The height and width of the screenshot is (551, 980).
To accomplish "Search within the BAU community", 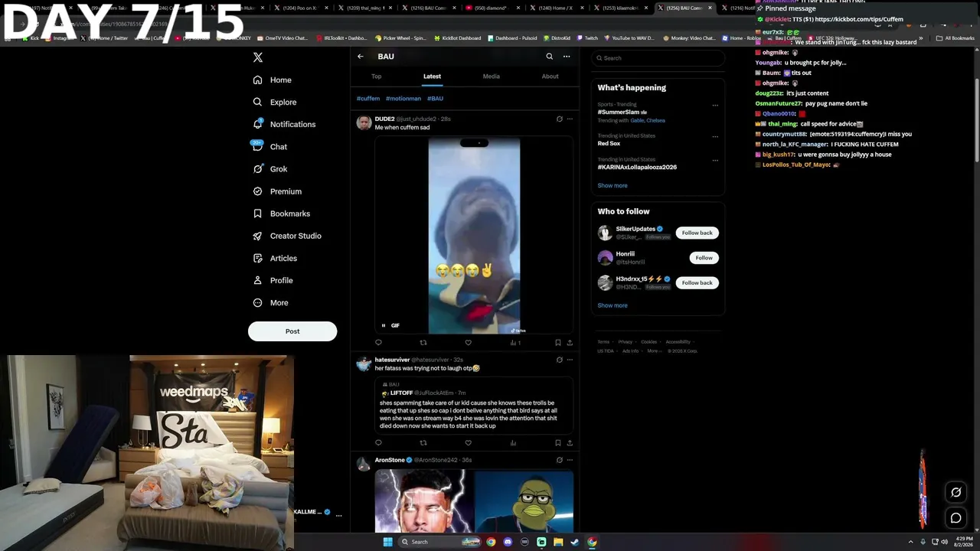I will (x=549, y=57).
